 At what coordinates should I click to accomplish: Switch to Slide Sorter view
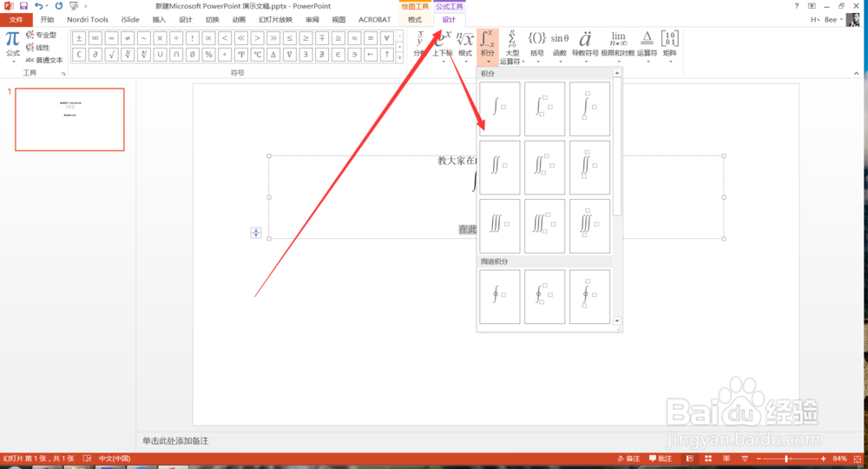pyautogui.click(x=708, y=459)
